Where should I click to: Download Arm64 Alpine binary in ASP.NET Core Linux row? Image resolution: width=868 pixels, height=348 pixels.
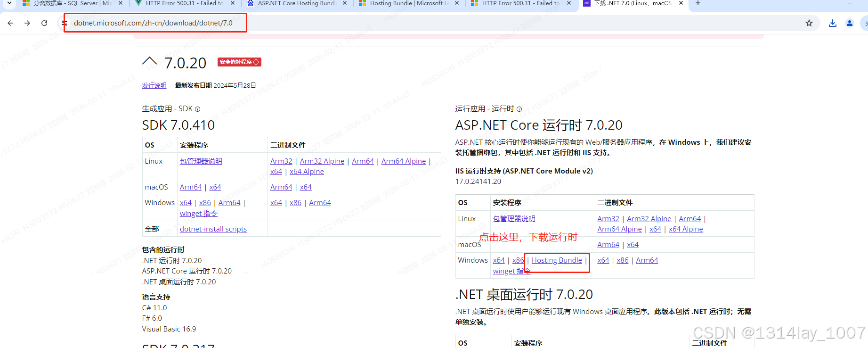click(620, 229)
